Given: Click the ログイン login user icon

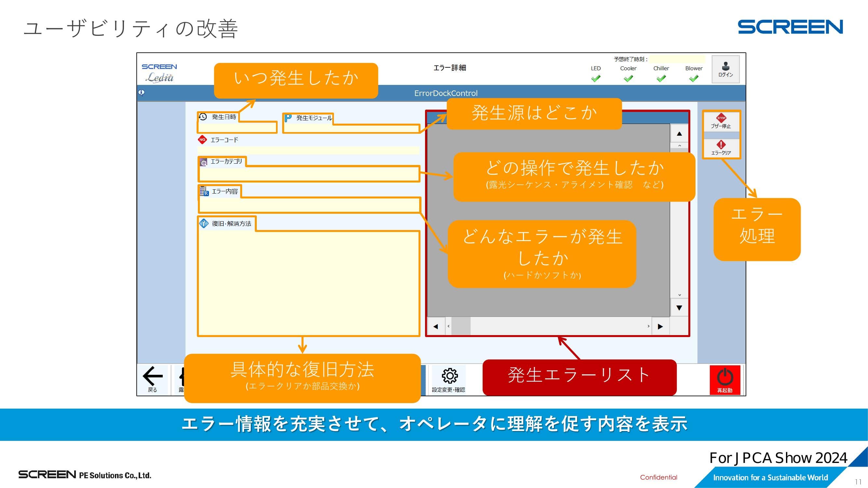Looking at the screenshot, I should (725, 66).
